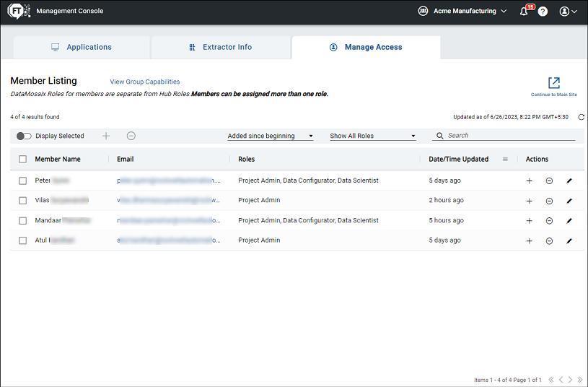Screen dimensions: 588x387
Task: Click Peter's member name
Action: [x=52, y=181]
